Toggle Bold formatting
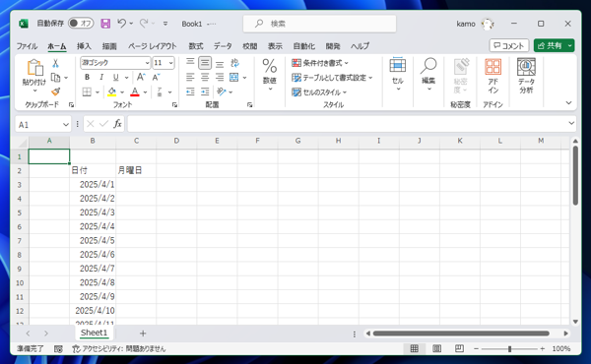 tap(87, 77)
